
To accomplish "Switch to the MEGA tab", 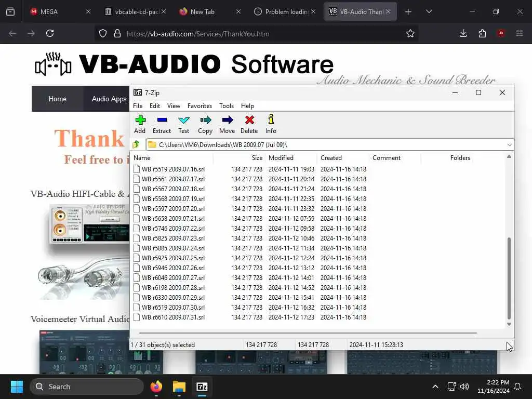I will pyautogui.click(x=56, y=12).
